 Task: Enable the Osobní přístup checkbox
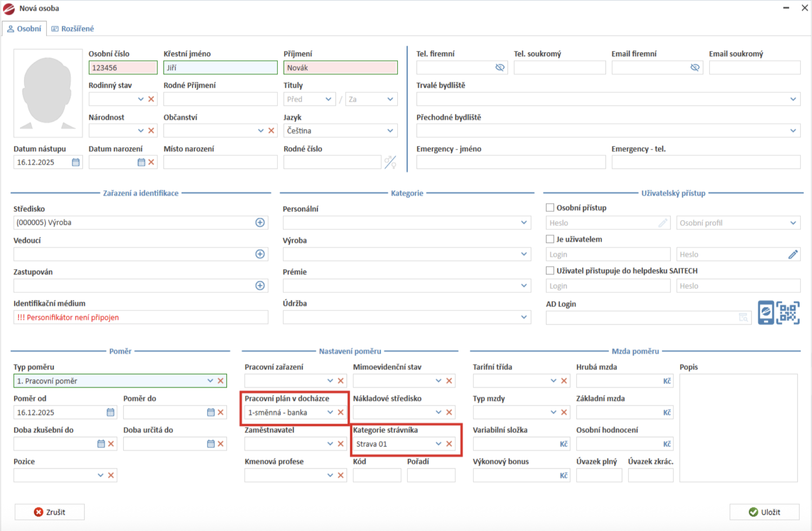click(550, 207)
